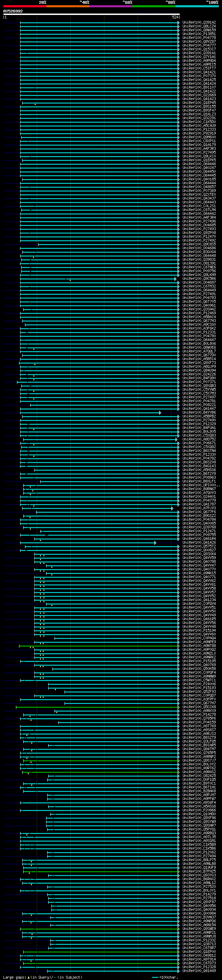Open UniRef100_Q41426 hit label
Viewport: 222px width, 980px height.
pyautogui.click(x=199, y=543)
